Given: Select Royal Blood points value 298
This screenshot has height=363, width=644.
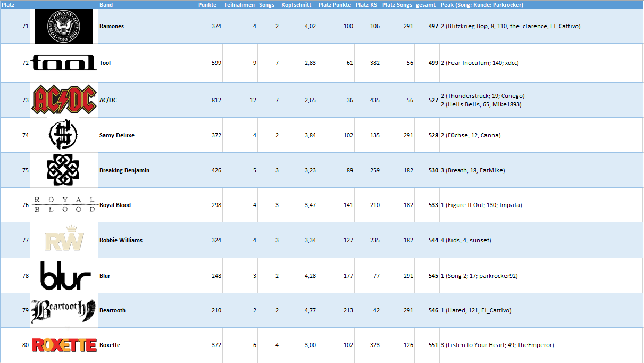Looking at the screenshot, I should 216,205.
